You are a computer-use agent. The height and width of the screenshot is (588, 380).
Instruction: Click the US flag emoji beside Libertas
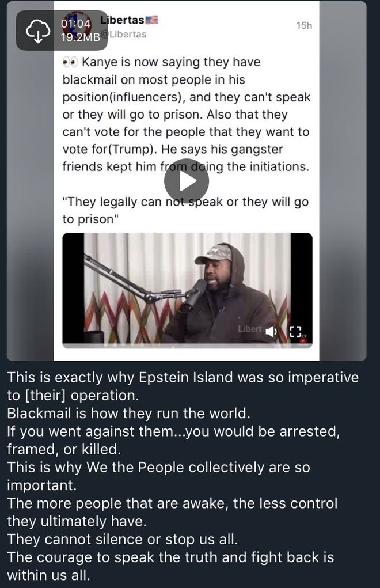click(x=152, y=20)
